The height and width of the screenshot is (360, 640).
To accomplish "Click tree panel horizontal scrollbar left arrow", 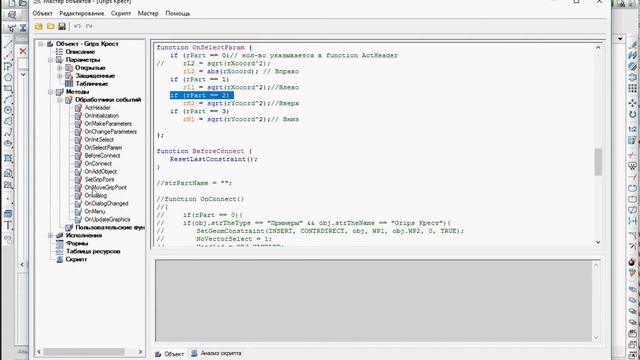I will click(39, 352).
